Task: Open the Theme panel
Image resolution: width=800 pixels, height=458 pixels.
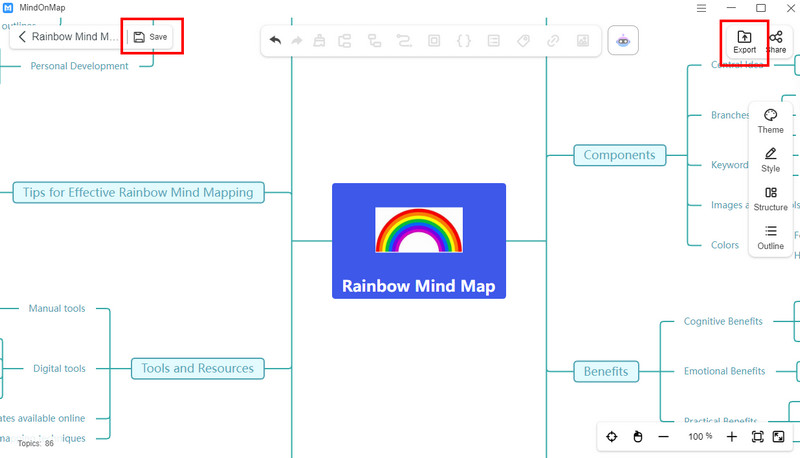Action: coord(770,121)
